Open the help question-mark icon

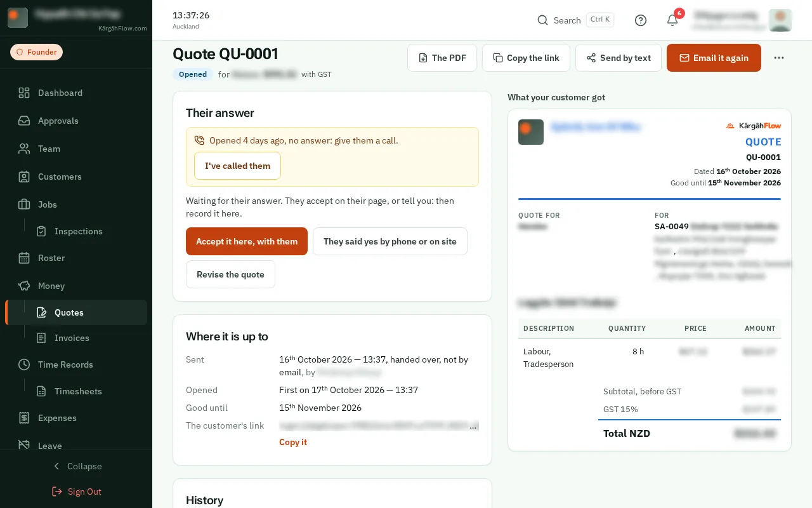pyautogui.click(x=641, y=20)
